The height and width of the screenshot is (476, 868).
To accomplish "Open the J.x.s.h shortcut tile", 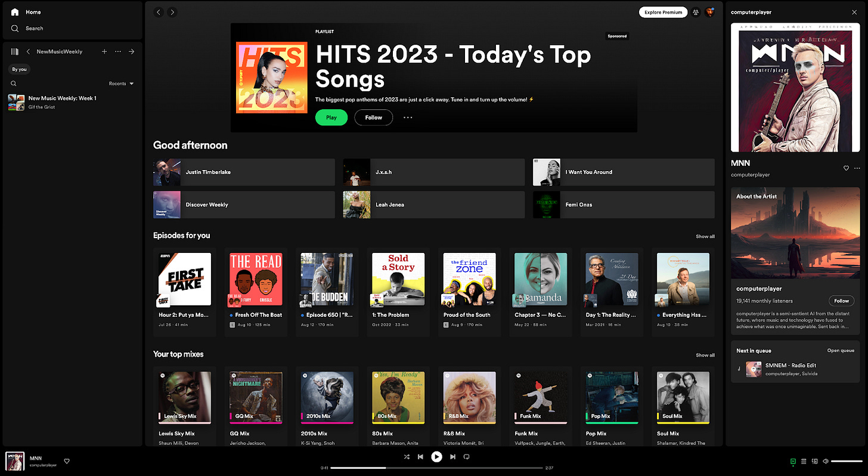I will pos(433,172).
